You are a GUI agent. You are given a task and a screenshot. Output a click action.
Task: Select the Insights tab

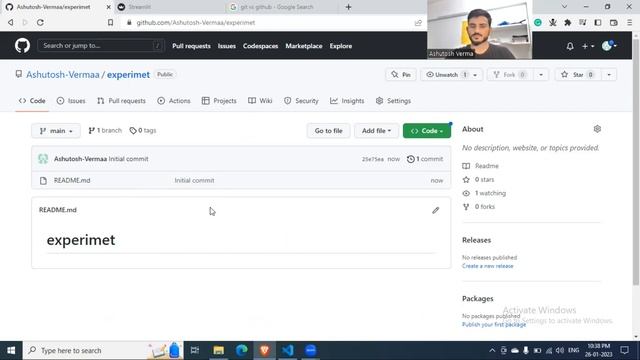(x=347, y=101)
